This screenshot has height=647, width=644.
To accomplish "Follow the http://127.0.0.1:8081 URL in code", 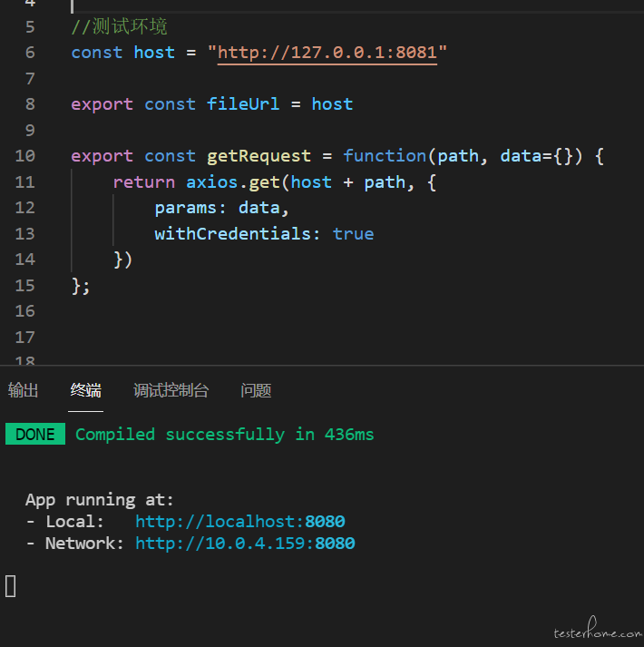I will [x=327, y=53].
